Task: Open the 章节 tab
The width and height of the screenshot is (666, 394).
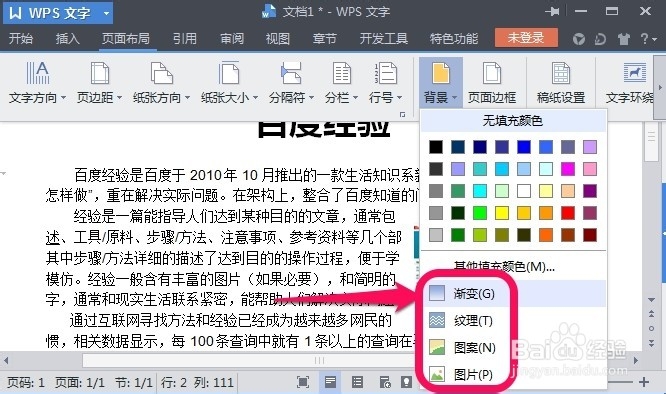Action: [325, 39]
